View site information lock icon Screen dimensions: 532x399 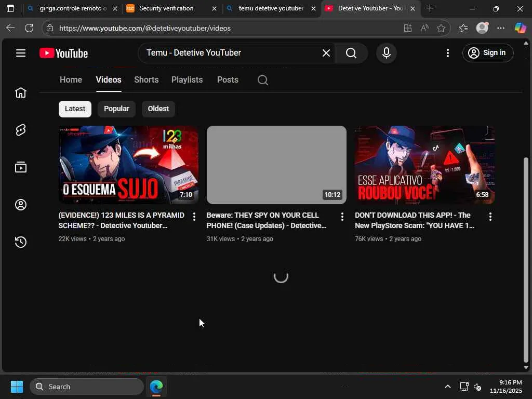pyautogui.click(x=50, y=28)
